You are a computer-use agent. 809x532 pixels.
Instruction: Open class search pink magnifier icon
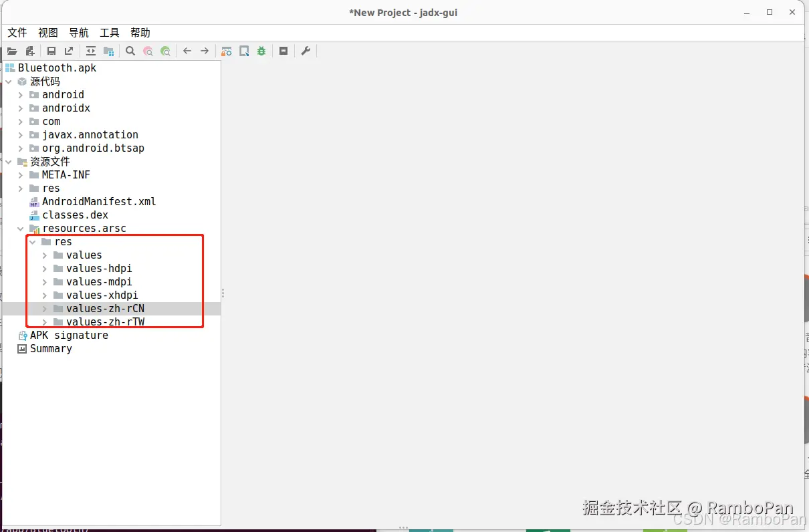click(148, 51)
